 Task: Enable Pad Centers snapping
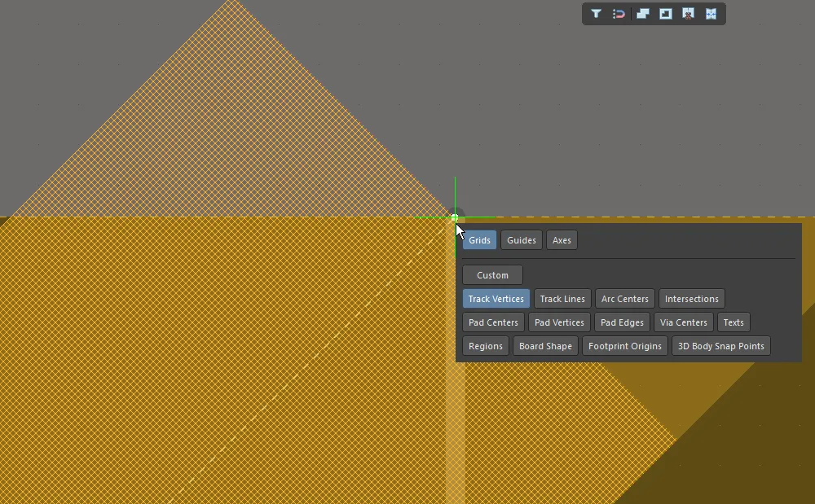pos(493,322)
